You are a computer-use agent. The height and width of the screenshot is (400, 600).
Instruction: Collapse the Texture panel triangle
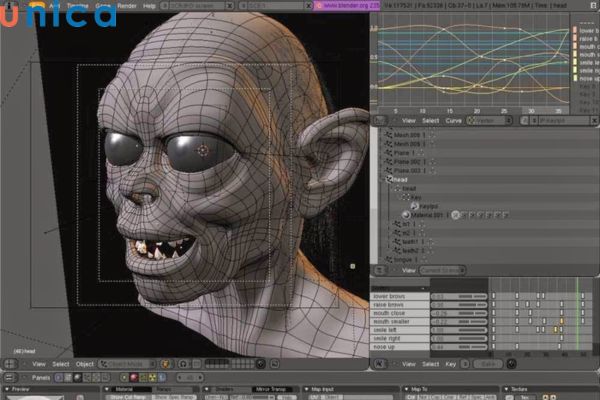coord(507,389)
